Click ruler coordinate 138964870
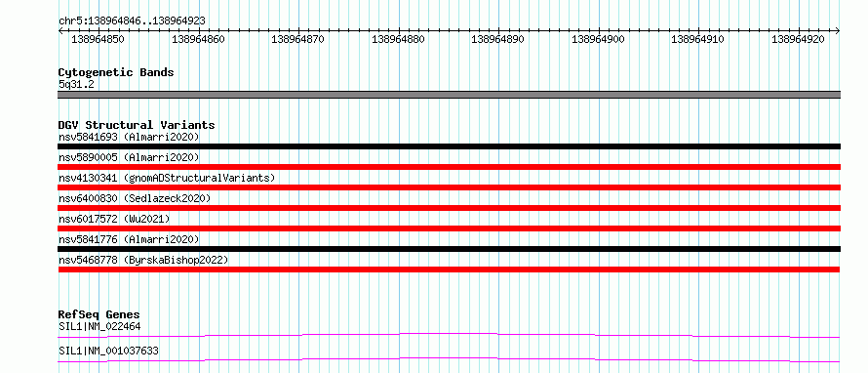 297,39
